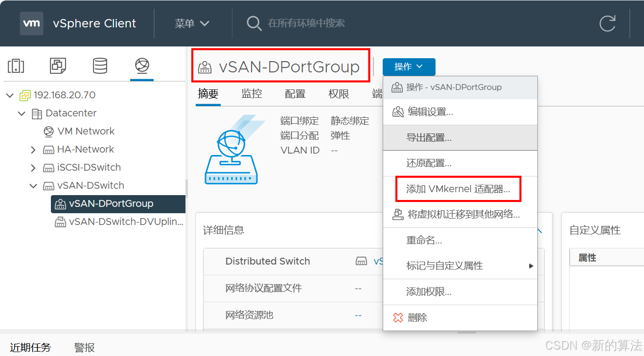
Task: Click the vSAN-DPortGroup port group tree icon
Action: (x=60, y=204)
